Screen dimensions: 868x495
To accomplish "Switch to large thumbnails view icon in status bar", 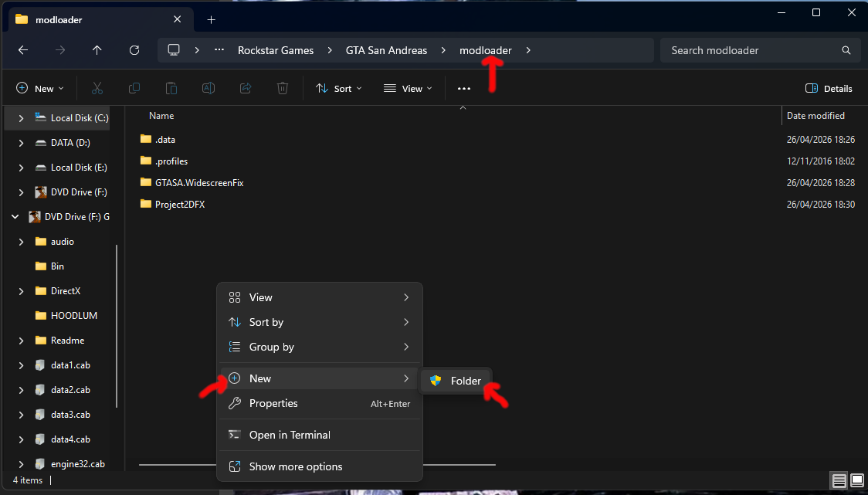I will (857, 480).
